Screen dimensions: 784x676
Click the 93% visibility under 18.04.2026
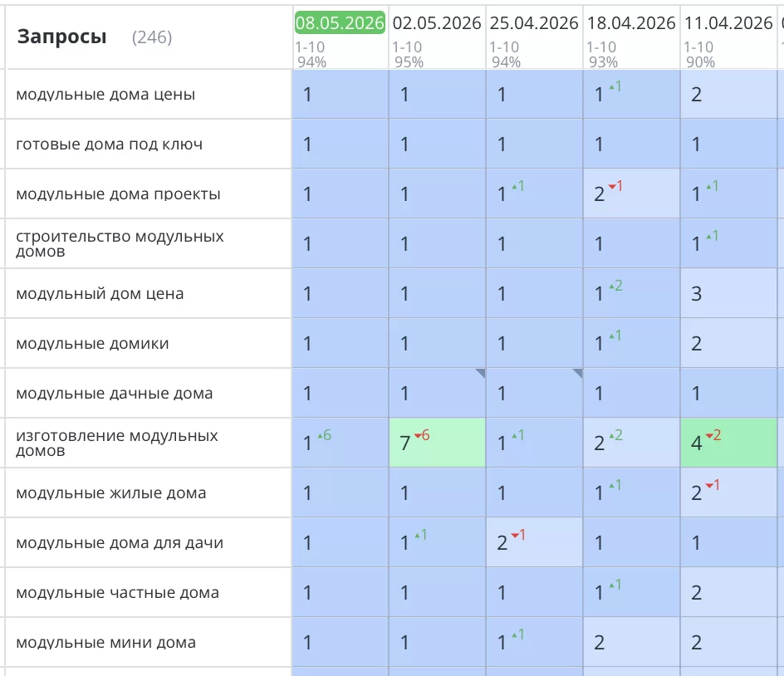(603, 62)
